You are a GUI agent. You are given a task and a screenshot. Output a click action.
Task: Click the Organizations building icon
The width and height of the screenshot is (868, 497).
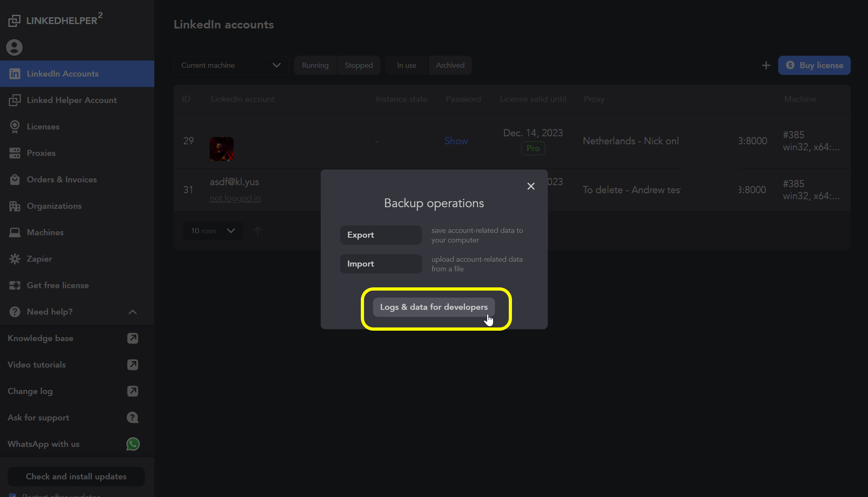pyautogui.click(x=15, y=206)
